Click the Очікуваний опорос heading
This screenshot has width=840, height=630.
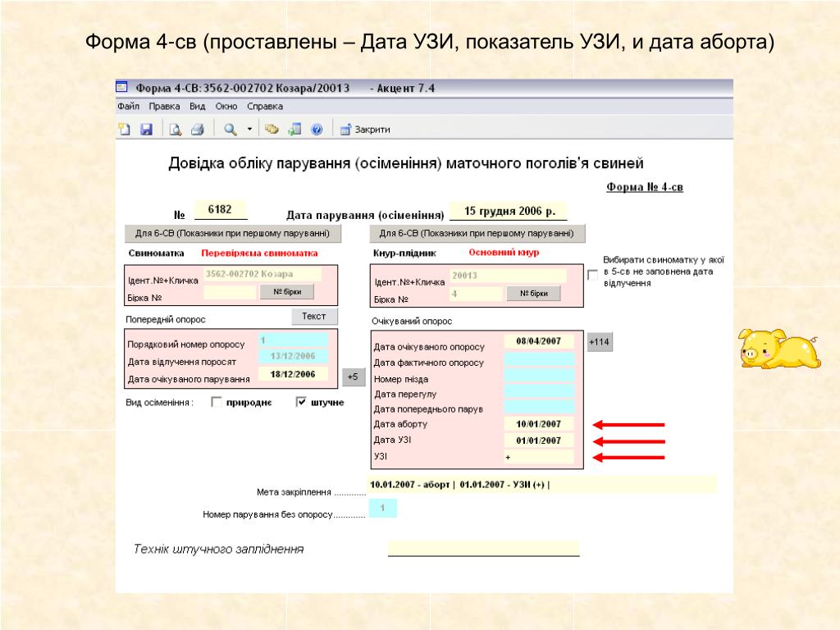point(412,321)
